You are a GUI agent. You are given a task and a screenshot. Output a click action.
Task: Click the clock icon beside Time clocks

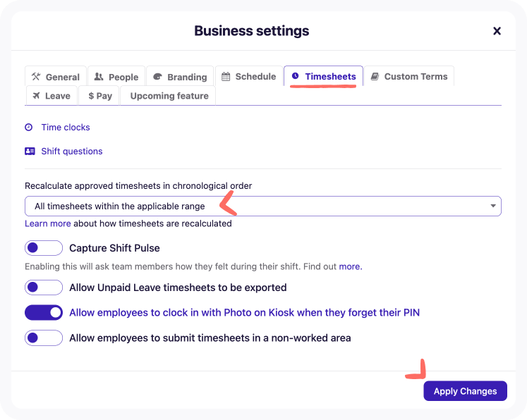tap(29, 128)
